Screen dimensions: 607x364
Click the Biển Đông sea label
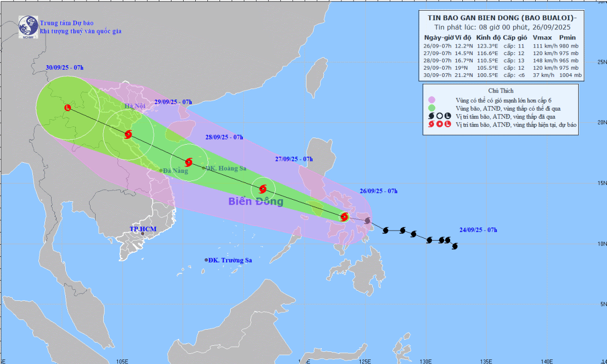[255, 202]
